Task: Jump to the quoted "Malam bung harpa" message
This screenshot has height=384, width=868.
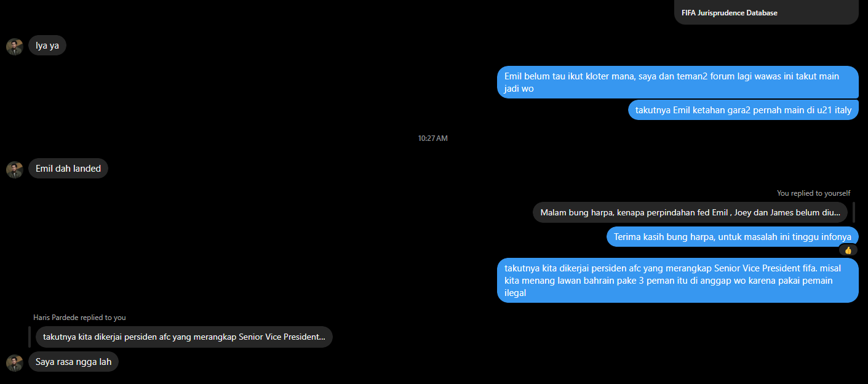Action: click(x=690, y=212)
